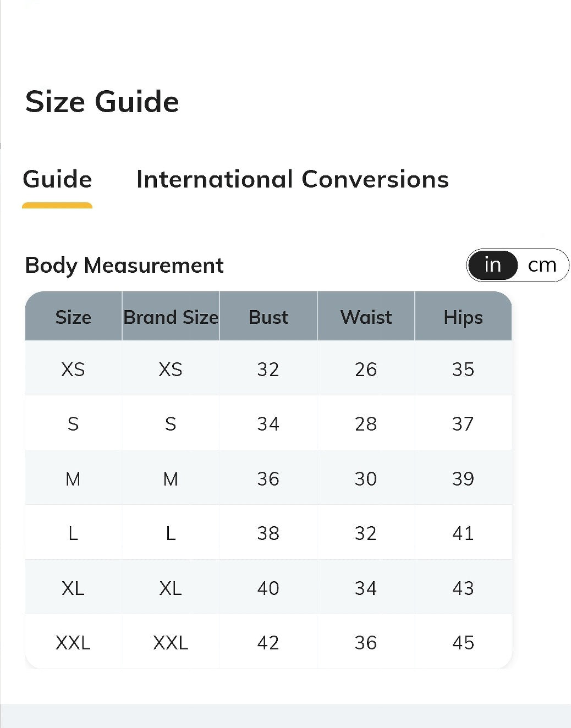Click the bust value 42
Screen dimensions: 571x728
pos(268,642)
